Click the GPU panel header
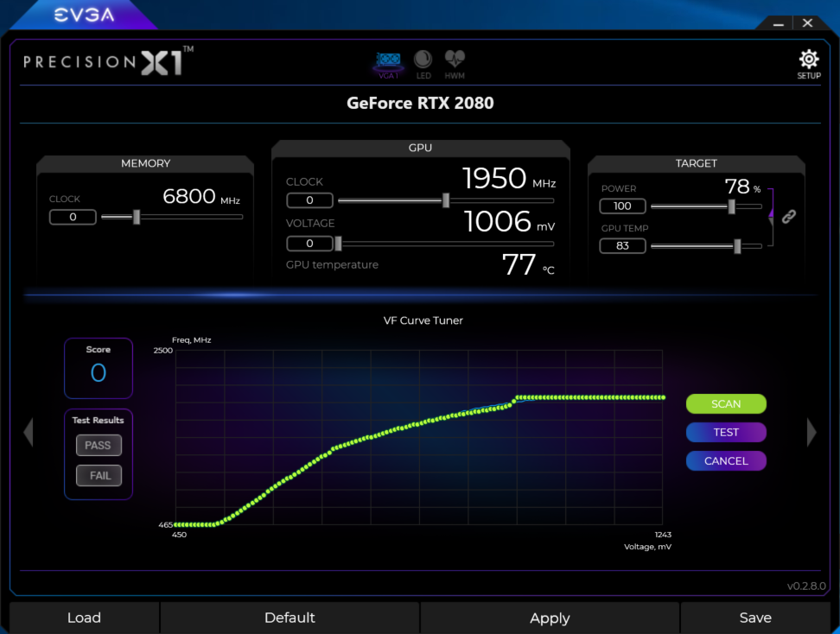 click(x=420, y=148)
